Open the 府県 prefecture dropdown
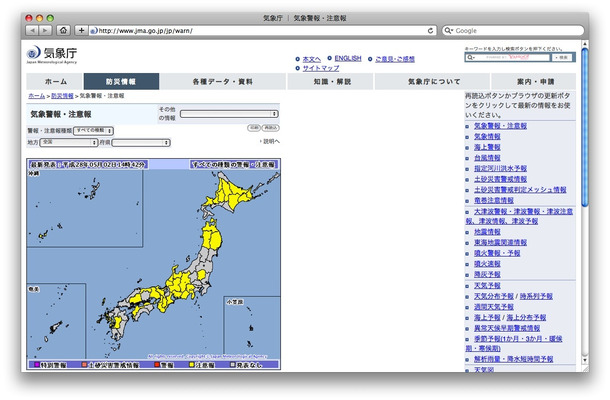 (141, 143)
